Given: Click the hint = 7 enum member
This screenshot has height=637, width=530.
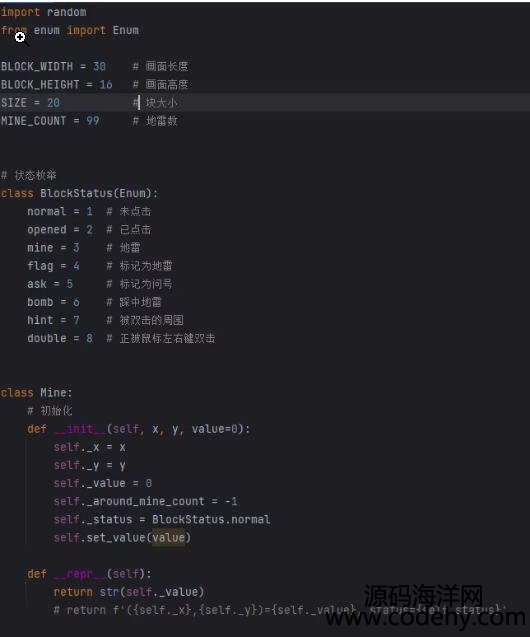Looking at the screenshot, I should [53, 320].
